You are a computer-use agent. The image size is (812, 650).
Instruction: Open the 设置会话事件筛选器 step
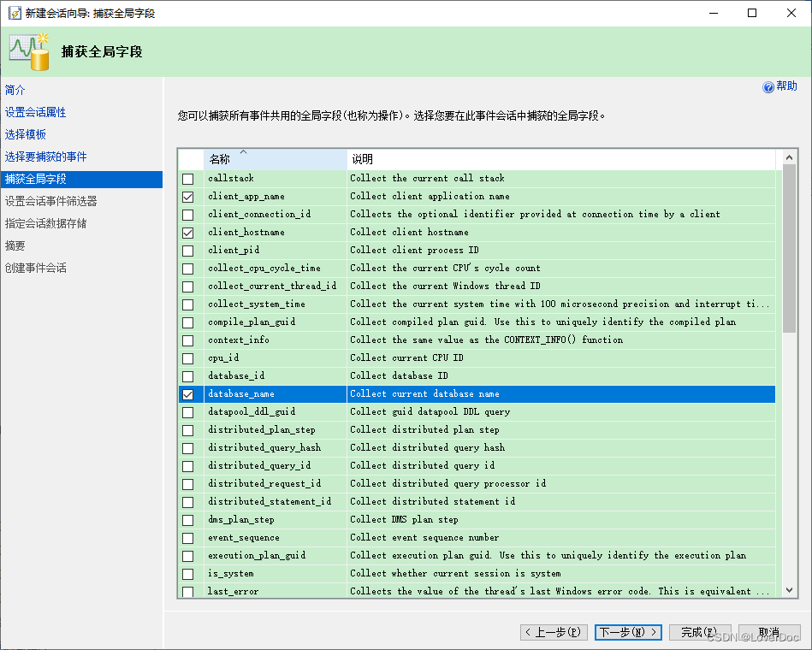(50, 201)
